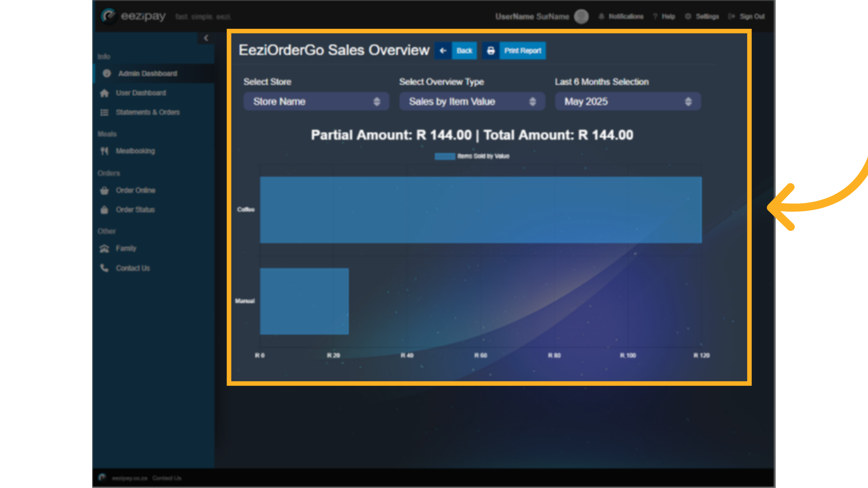The height and width of the screenshot is (488, 868).
Task: Open Help
Action: pyautogui.click(x=668, y=16)
